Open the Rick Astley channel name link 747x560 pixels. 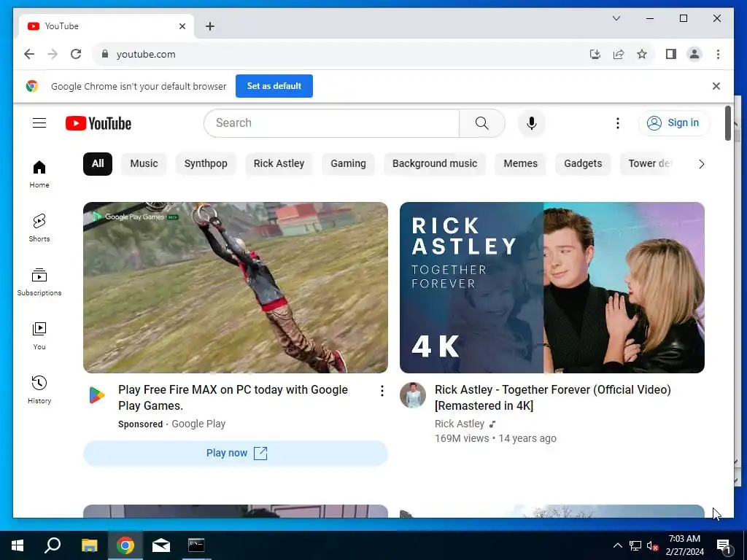tap(460, 424)
